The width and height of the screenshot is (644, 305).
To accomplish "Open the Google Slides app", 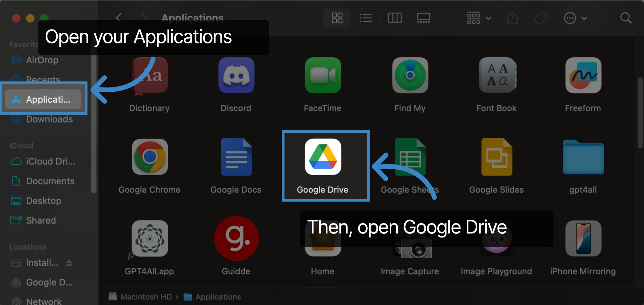I will click(x=497, y=157).
